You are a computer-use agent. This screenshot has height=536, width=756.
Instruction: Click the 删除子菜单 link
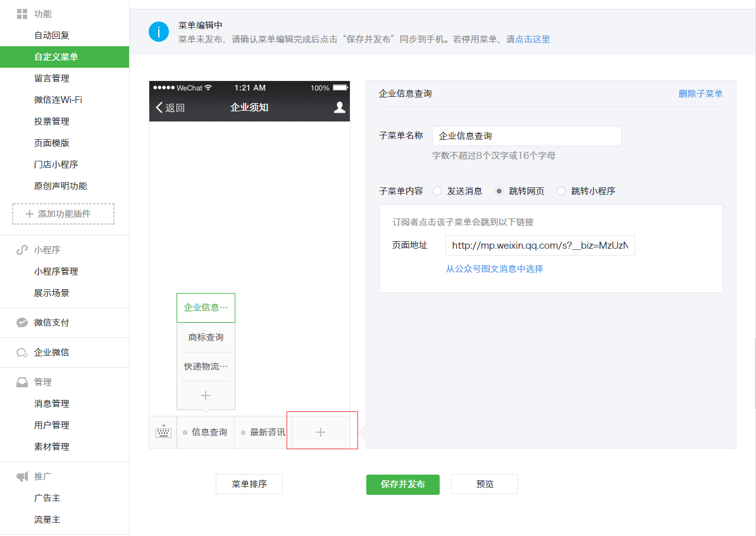(700, 94)
